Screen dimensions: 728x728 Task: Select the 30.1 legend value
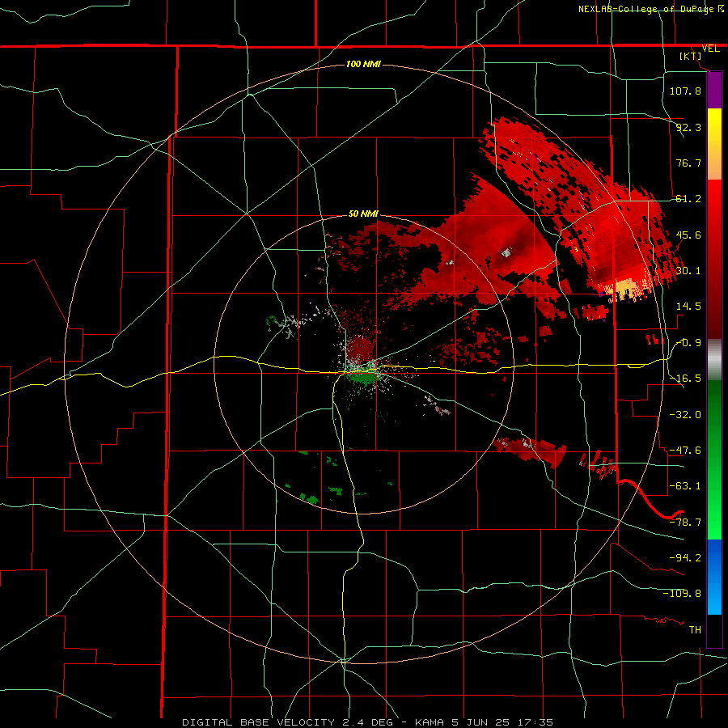[x=688, y=271]
